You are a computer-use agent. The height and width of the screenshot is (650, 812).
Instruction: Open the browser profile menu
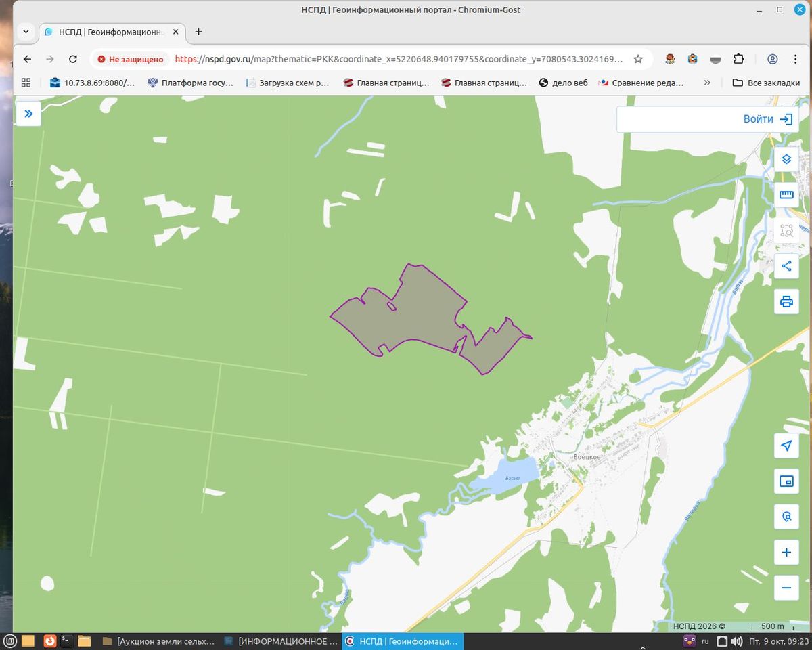773,59
